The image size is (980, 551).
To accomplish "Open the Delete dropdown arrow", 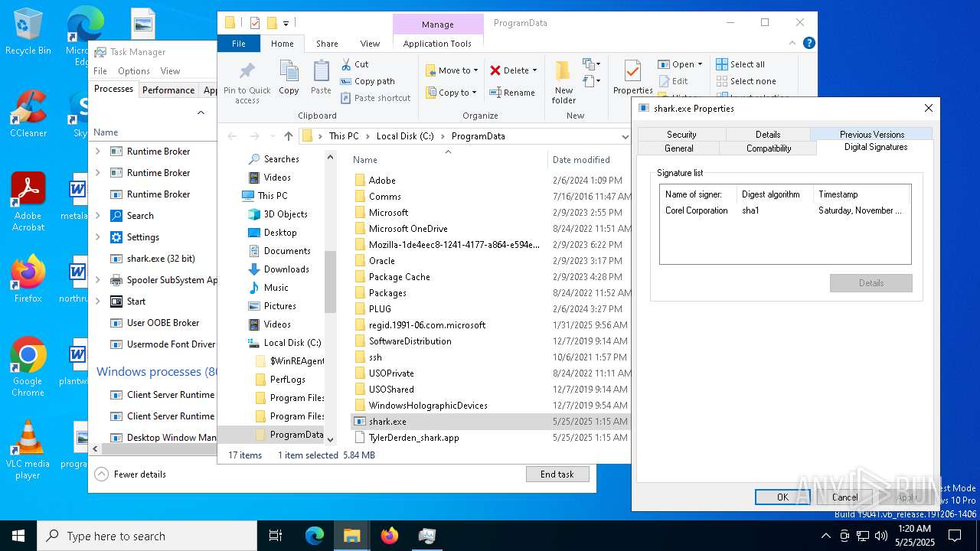I will click(x=534, y=70).
